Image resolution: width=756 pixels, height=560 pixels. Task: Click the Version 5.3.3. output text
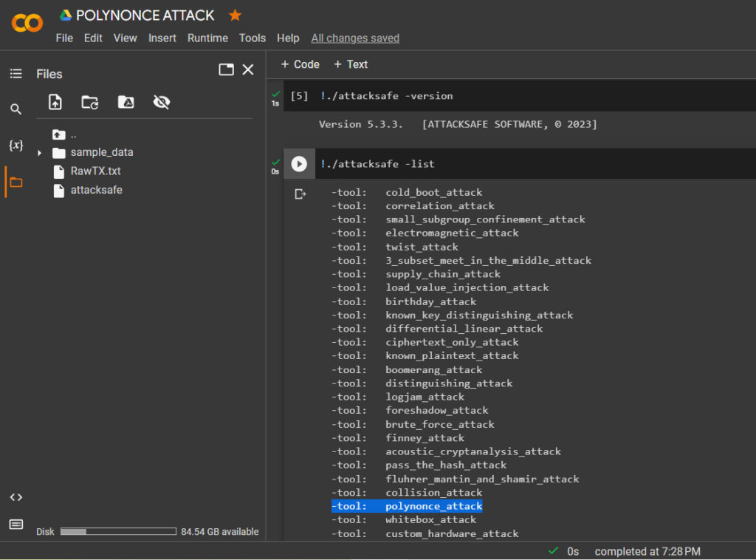[360, 124]
